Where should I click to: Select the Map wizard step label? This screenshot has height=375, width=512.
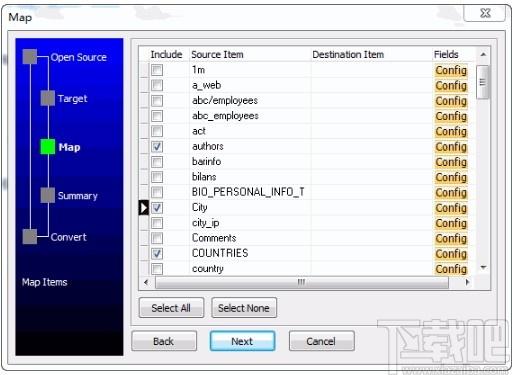coord(69,147)
